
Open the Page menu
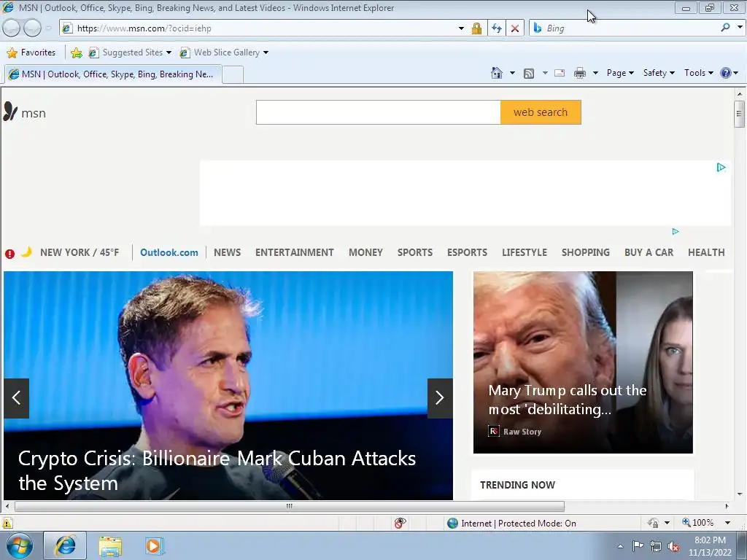pyautogui.click(x=620, y=73)
